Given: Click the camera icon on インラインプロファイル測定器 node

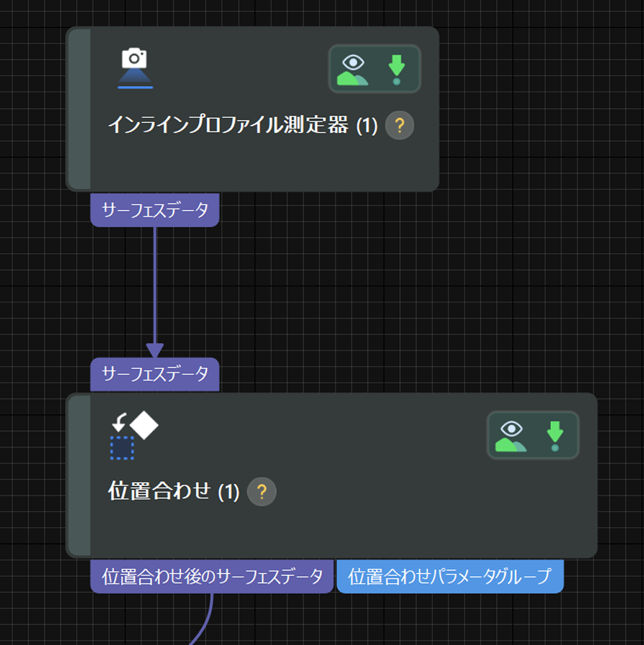Looking at the screenshot, I should pyautogui.click(x=135, y=68).
